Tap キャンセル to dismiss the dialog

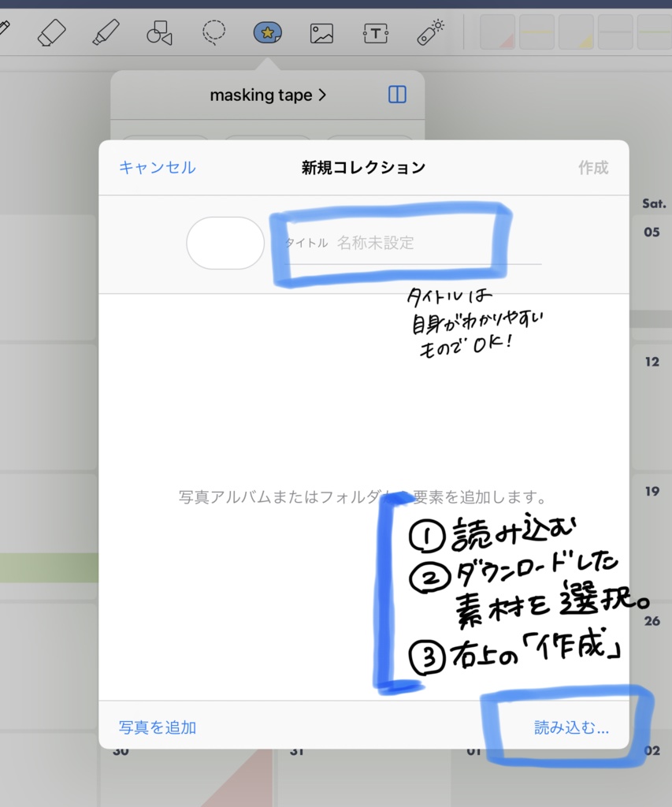157,167
